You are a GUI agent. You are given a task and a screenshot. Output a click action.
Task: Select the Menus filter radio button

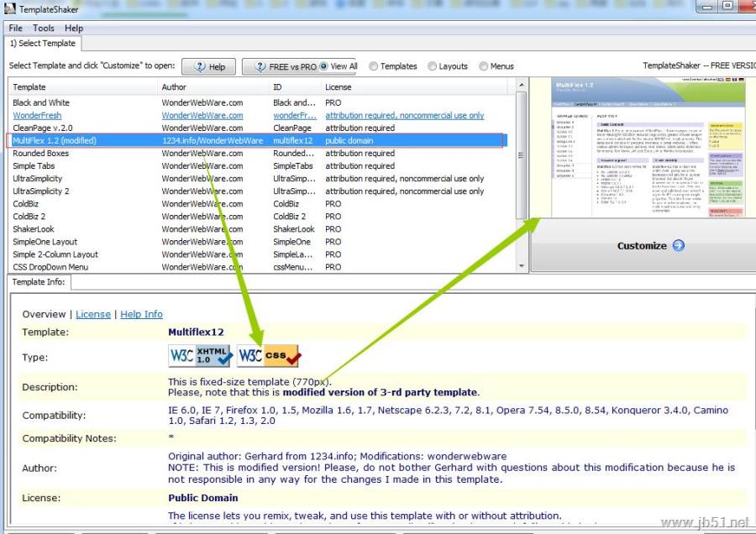pos(484,66)
